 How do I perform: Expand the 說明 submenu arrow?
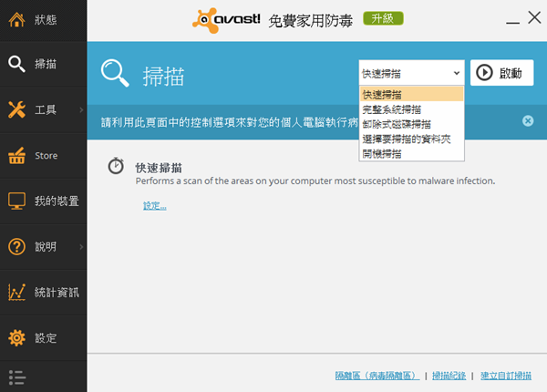point(81,247)
